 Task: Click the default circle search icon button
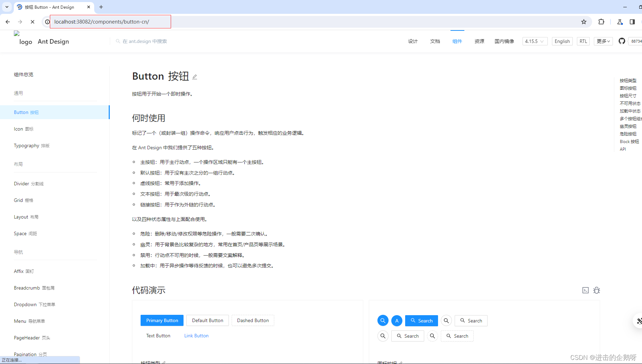446,321
